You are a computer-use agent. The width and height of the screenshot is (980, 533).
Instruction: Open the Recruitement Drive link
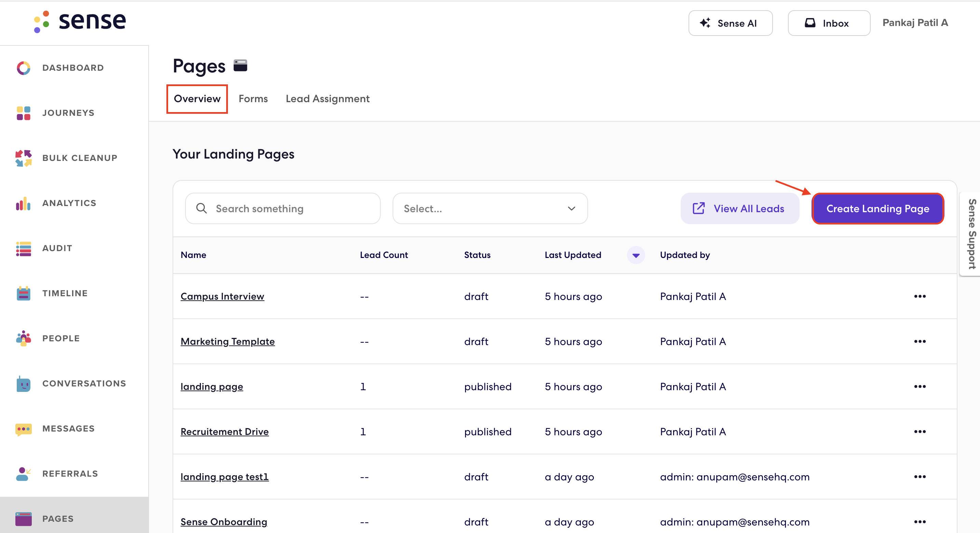tap(224, 432)
